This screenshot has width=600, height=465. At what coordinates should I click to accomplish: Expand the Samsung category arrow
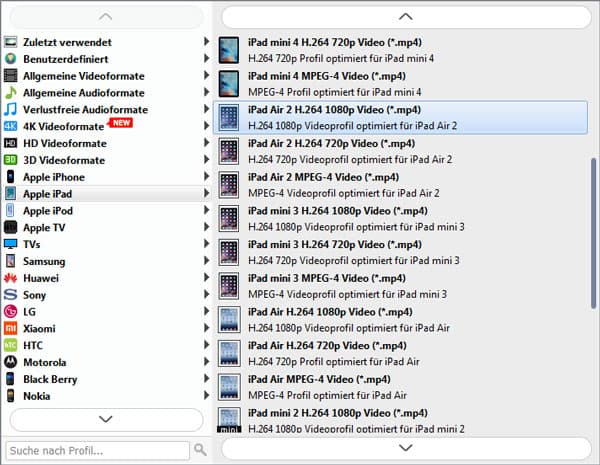206,261
